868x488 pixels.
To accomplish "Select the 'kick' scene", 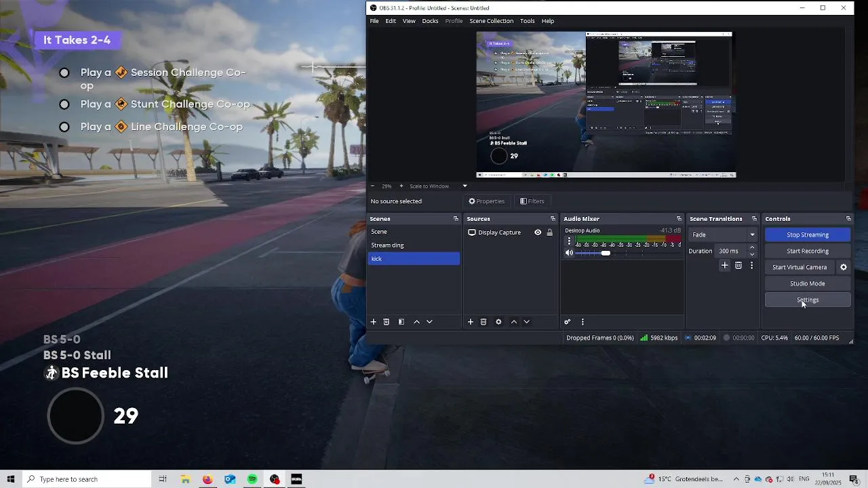I will (414, 259).
